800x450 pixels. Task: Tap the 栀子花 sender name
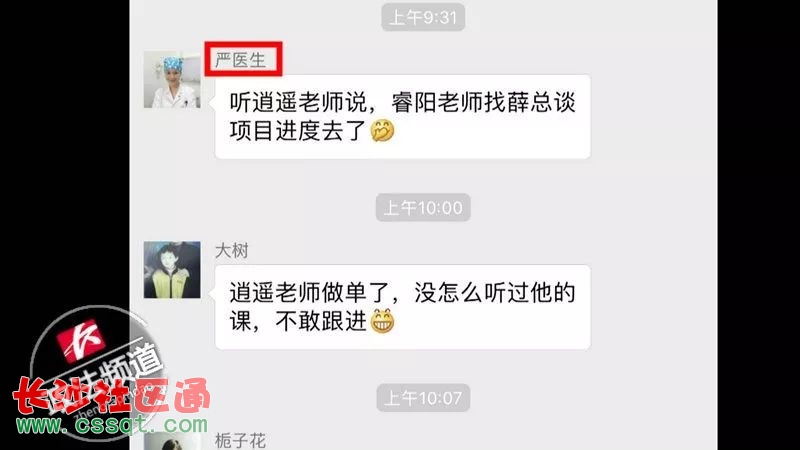(x=240, y=440)
